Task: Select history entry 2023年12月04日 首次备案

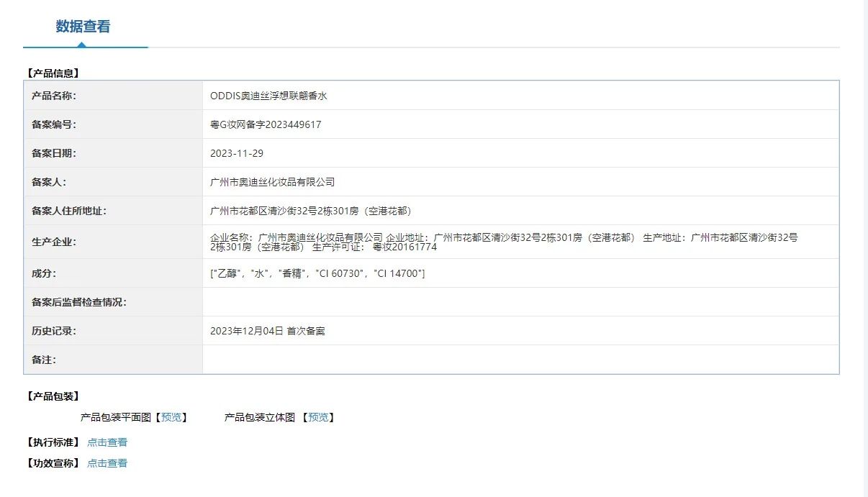Action: 268,331
